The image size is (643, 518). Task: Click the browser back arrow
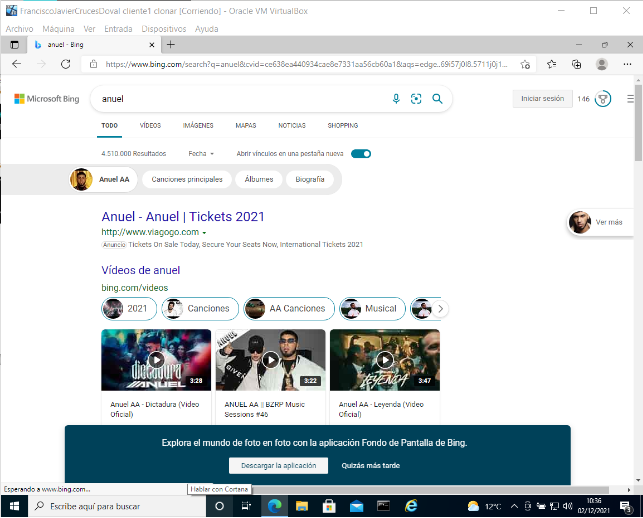pyautogui.click(x=16, y=64)
